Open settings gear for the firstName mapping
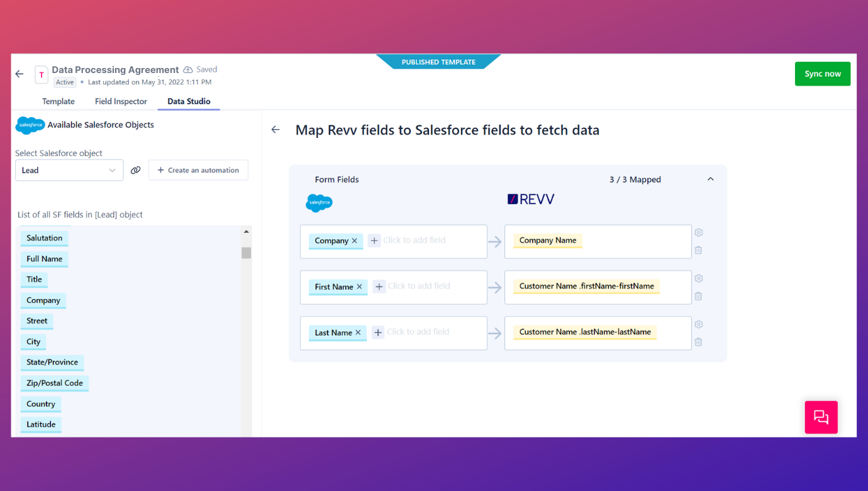Viewport: 868px width, 491px height. pos(698,278)
